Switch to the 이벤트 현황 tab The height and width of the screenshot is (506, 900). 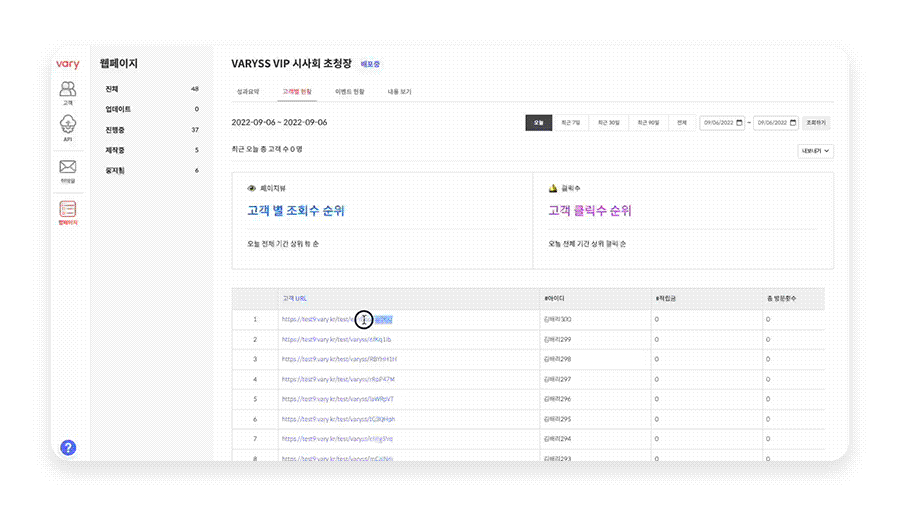pos(350,92)
